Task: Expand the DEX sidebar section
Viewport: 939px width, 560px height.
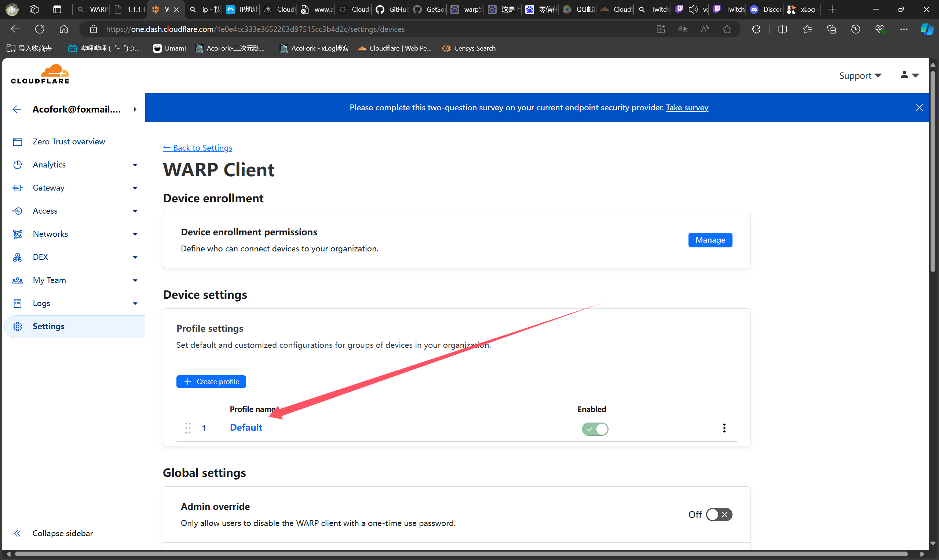Action: click(135, 257)
